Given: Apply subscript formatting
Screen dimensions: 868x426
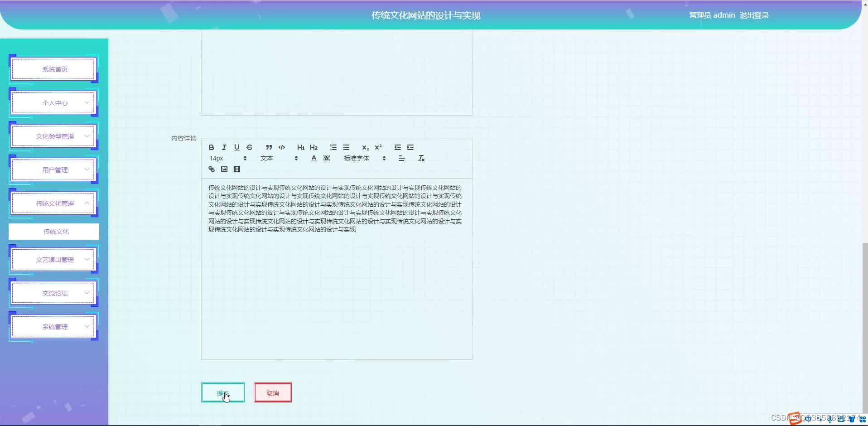Looking at the screenshot, I should 365,147.
